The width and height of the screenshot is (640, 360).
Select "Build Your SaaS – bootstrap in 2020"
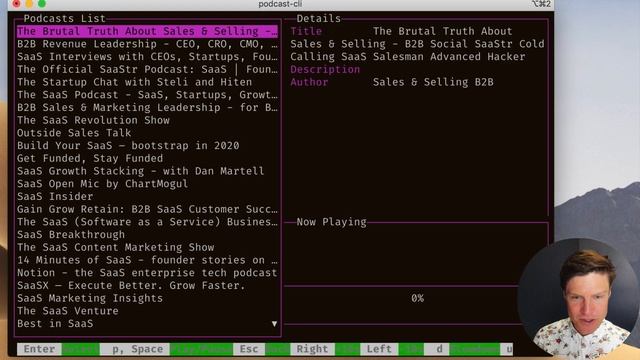pos(147,145)
